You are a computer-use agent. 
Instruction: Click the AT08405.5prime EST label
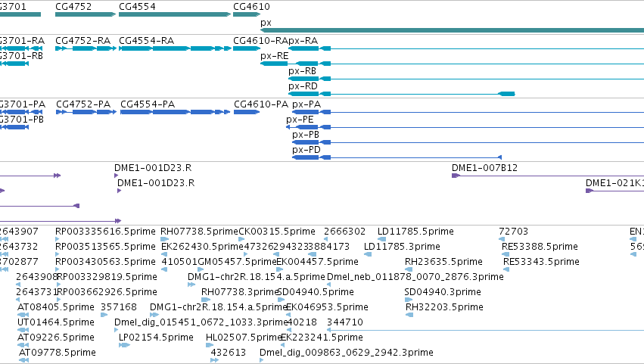56,307
